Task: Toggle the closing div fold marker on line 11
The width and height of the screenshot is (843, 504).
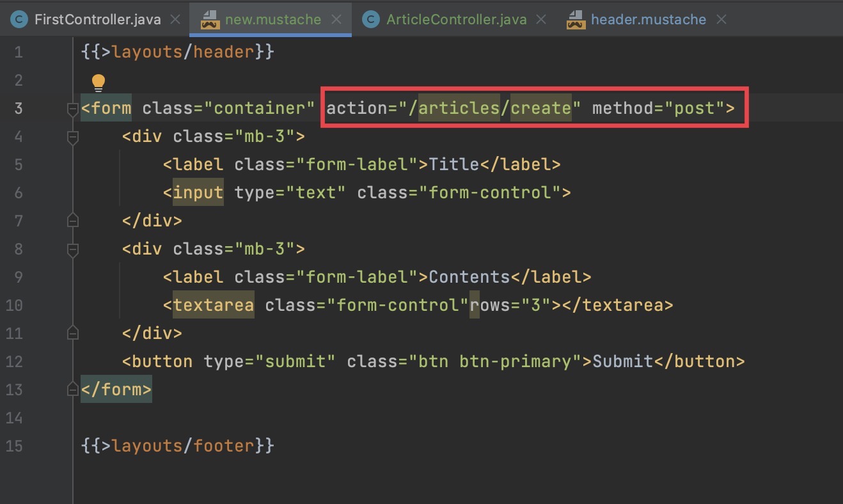Action: [x=73, y=333]
